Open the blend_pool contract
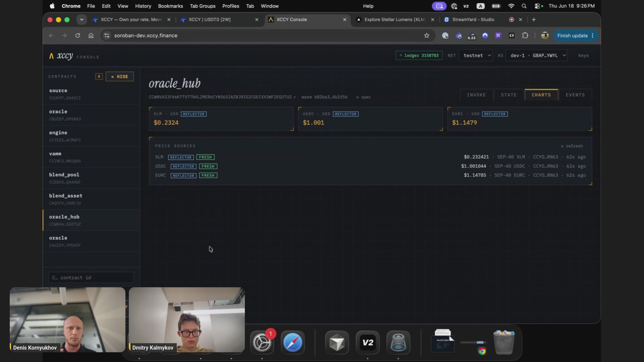644x362 pixels. (91, 178)
